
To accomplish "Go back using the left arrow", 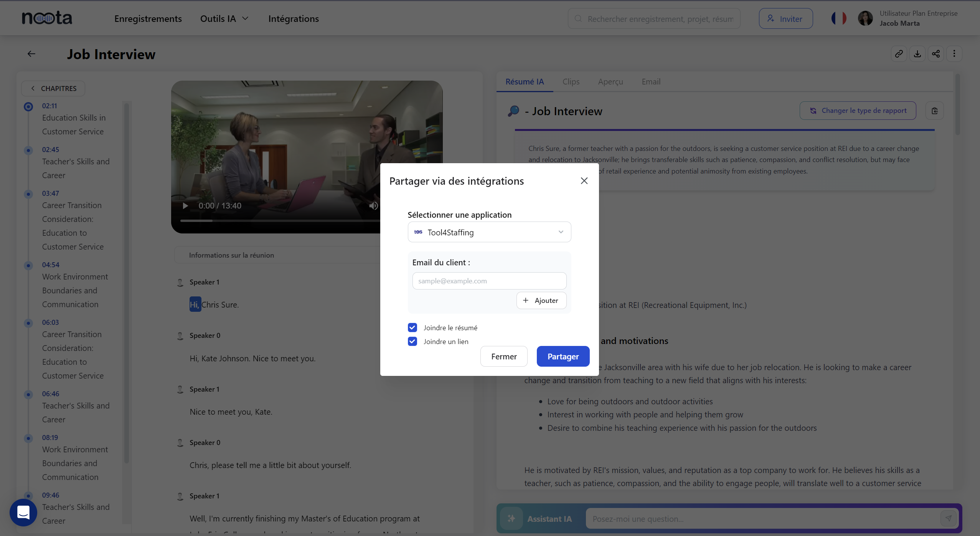I will tap(31, 54).
